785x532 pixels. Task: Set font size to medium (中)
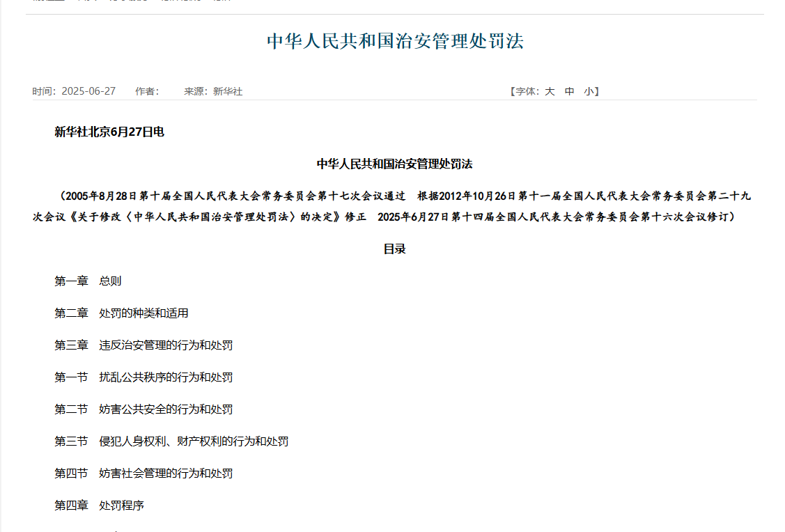point(570,91)
